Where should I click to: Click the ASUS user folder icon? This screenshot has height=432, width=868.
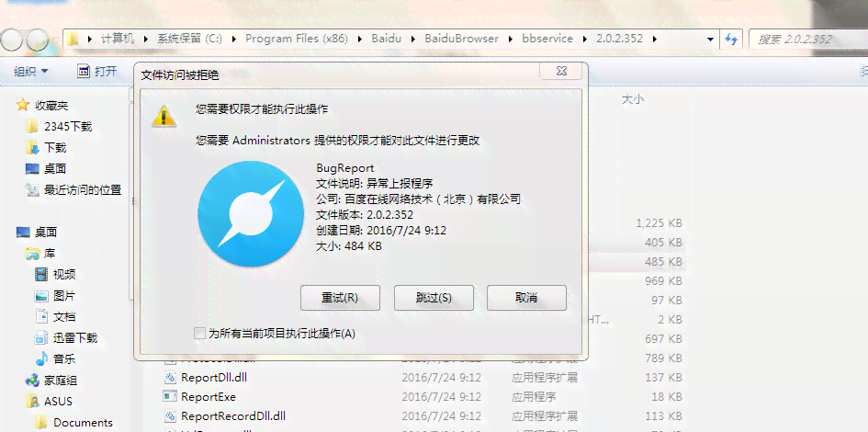pyautogui.click(x=32, y=401)
